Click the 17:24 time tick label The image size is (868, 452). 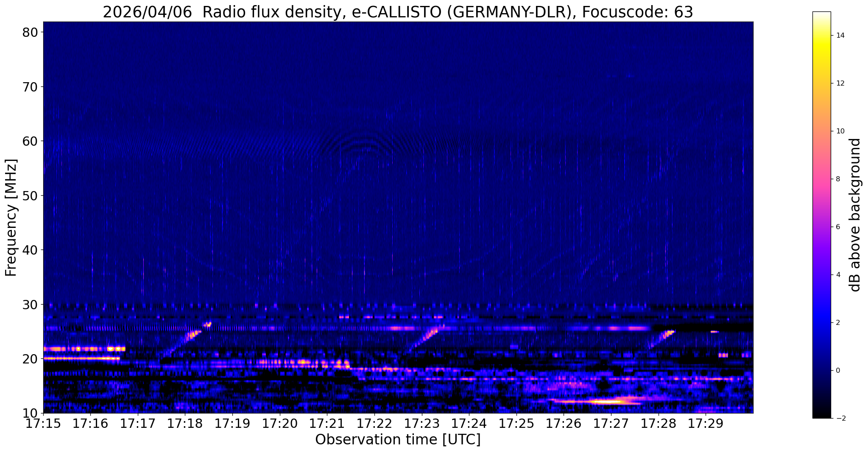coord(469,423)
